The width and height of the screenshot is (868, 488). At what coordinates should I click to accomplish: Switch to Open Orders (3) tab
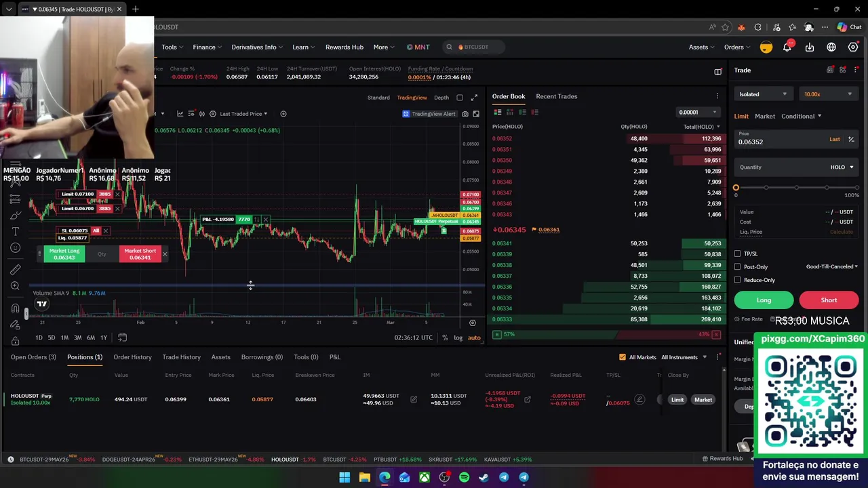pos(33,357)
